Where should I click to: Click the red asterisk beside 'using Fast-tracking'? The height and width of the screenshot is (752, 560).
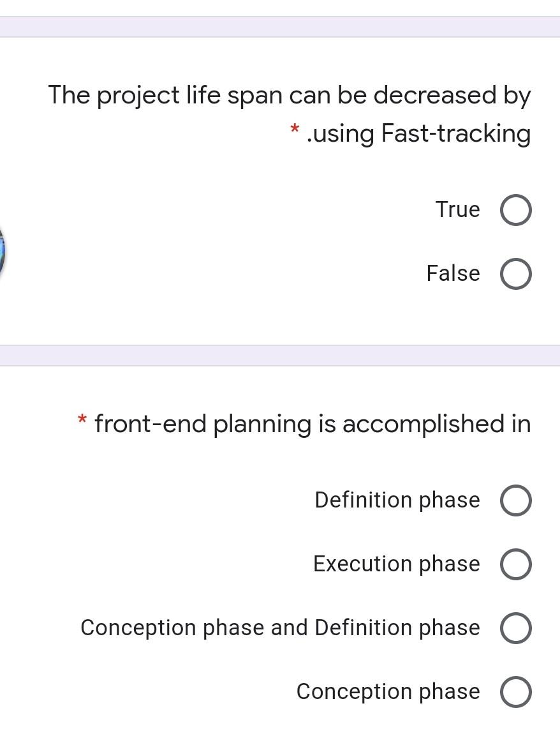pos(294,131)
